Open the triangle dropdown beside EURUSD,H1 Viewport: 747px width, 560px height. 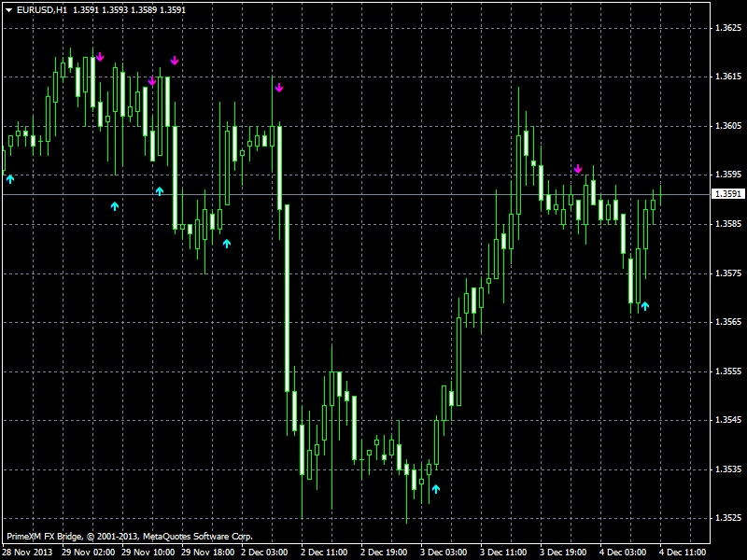pos(8,9)
